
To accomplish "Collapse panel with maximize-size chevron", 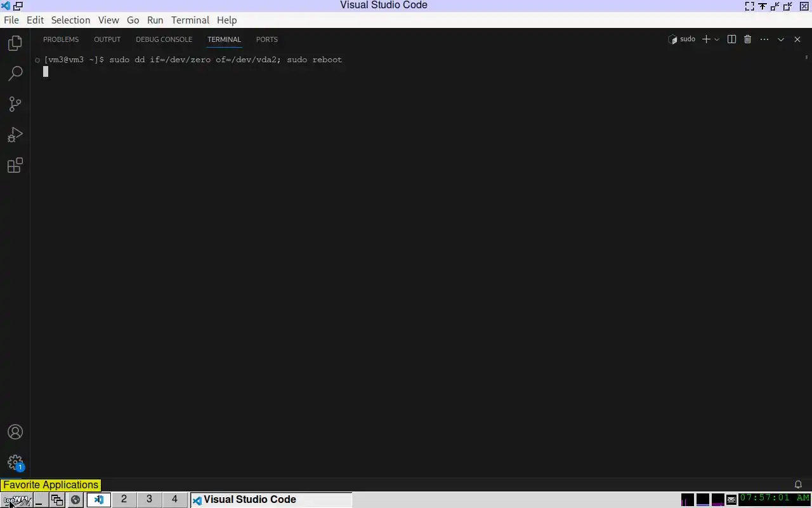I will (x=781, y=39).
